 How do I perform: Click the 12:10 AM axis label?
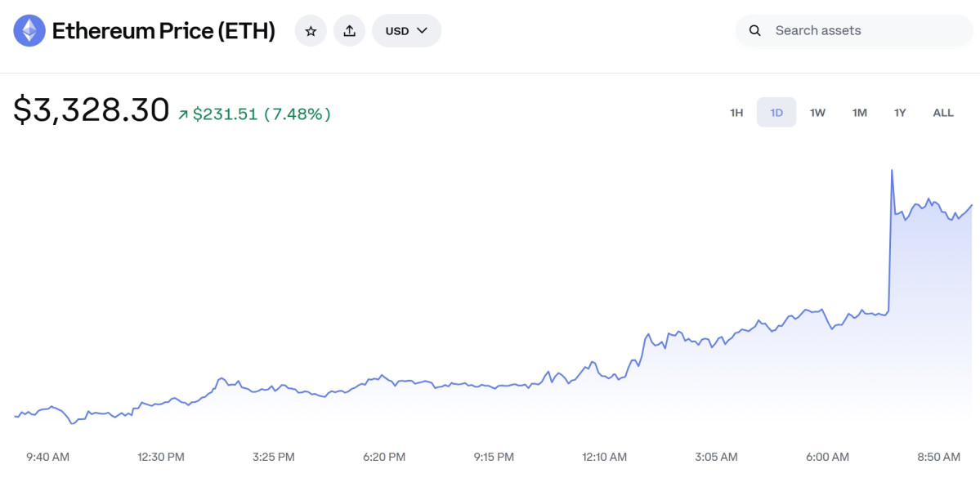point(605,457)
